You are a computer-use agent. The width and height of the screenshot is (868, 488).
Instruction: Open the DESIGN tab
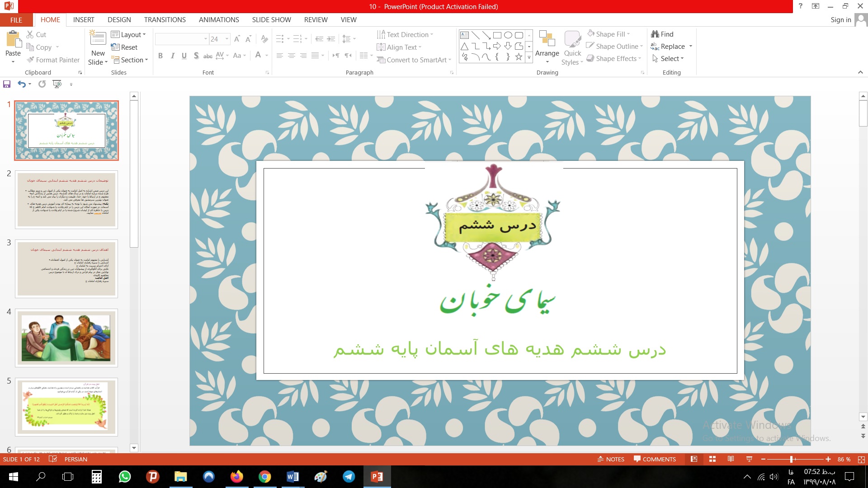[119, 19]
